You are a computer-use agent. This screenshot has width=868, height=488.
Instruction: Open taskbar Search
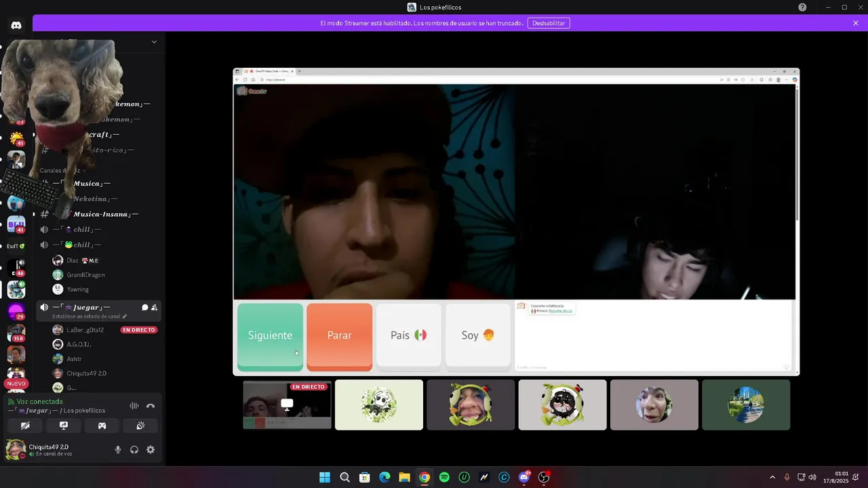coord(344,477)
